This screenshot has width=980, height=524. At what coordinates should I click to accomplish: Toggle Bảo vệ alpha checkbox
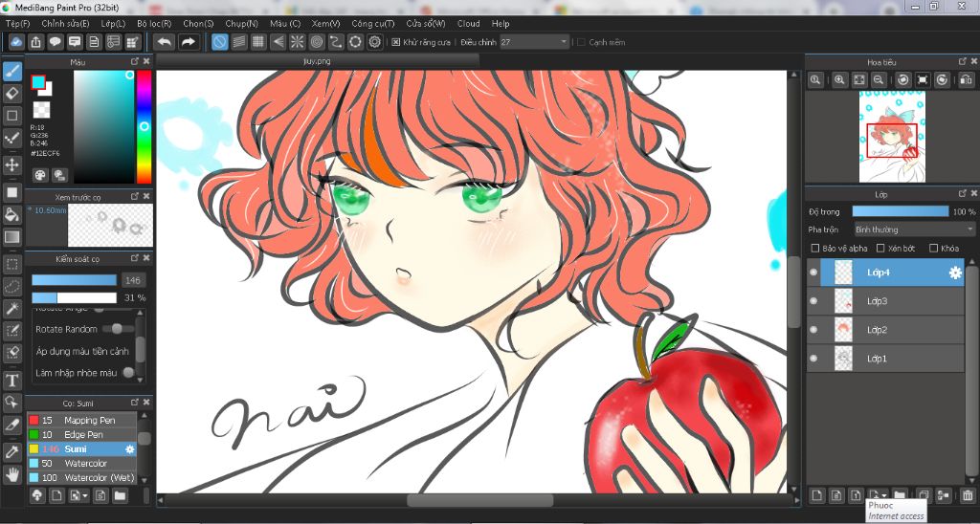(x=814, y=248)
